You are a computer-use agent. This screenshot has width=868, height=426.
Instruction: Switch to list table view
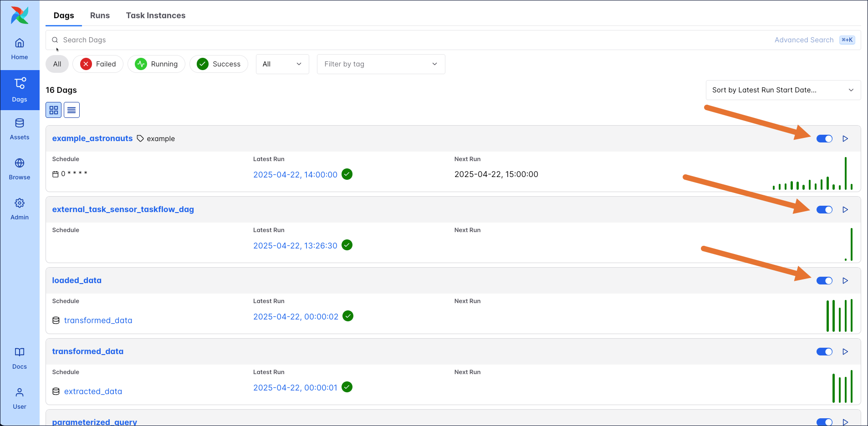tap(71, 110)
